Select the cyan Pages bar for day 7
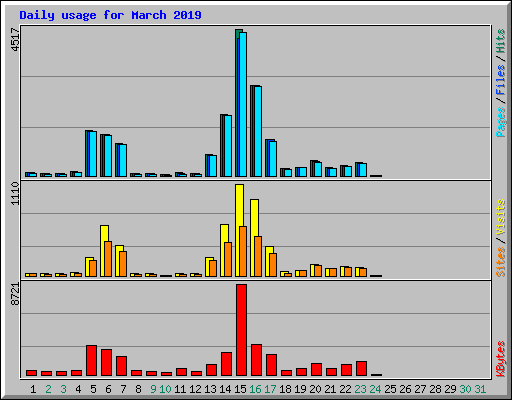 click(123, 160)
